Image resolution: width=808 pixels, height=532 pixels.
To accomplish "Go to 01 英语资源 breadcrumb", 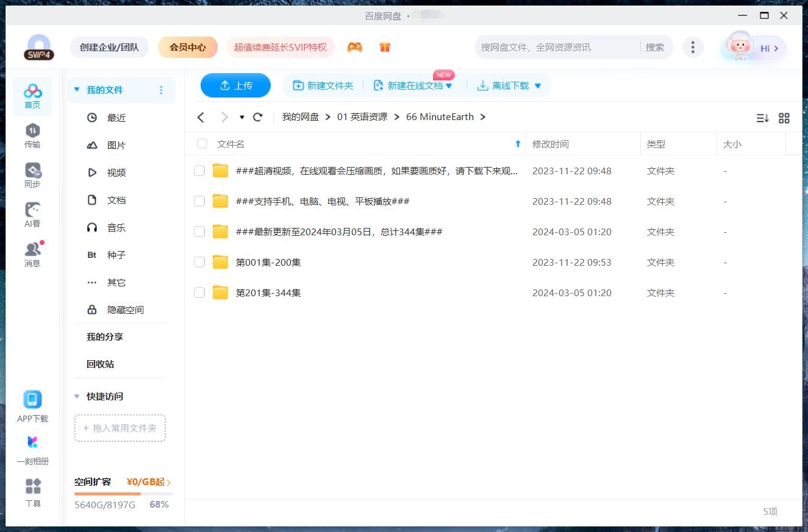I will (362, 117).
